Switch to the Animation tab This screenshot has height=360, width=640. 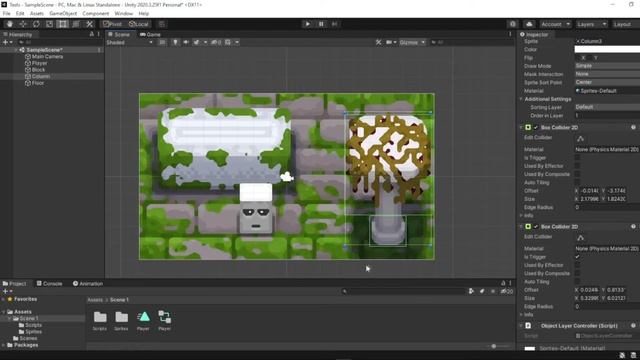coord(88,283)
